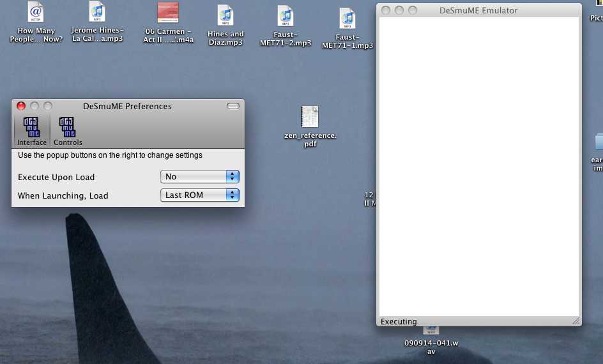Click resize grip of DeSmuME Emulator window
603x364 pixels.
(576, 321)
